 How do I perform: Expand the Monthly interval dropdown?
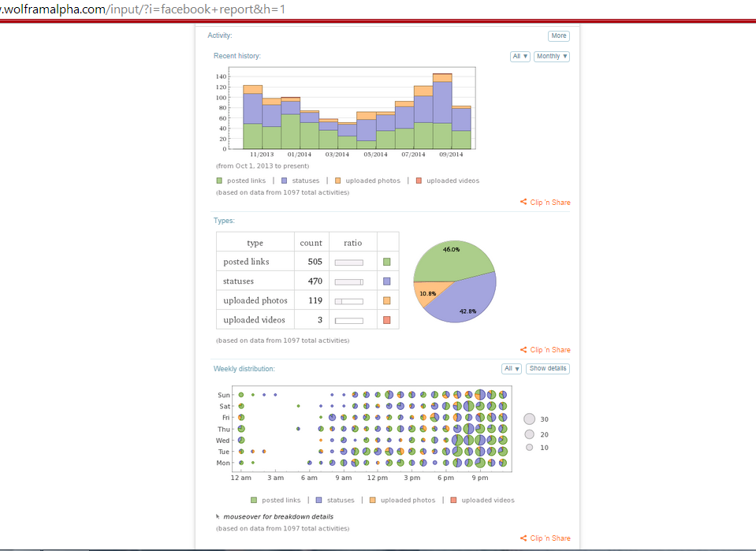click(x=551, y=57)
